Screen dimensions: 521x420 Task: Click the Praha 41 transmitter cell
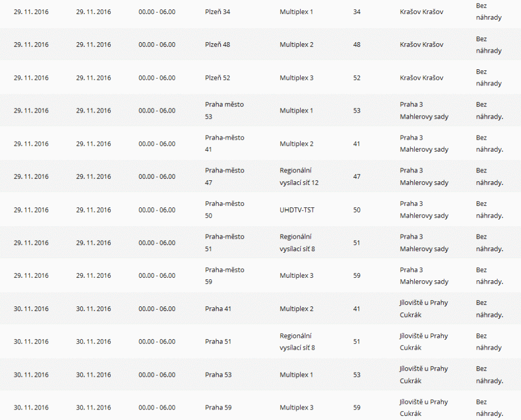218,308
